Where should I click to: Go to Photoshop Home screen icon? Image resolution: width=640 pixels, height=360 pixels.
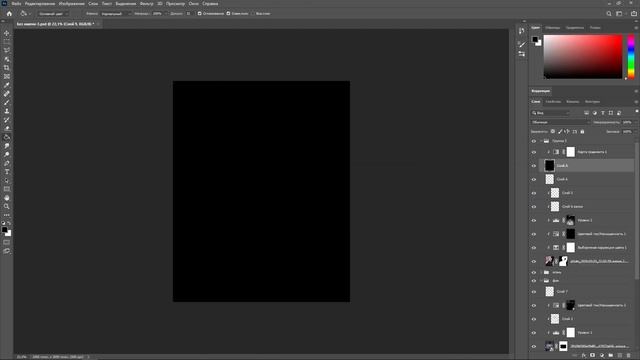[9, 13]
